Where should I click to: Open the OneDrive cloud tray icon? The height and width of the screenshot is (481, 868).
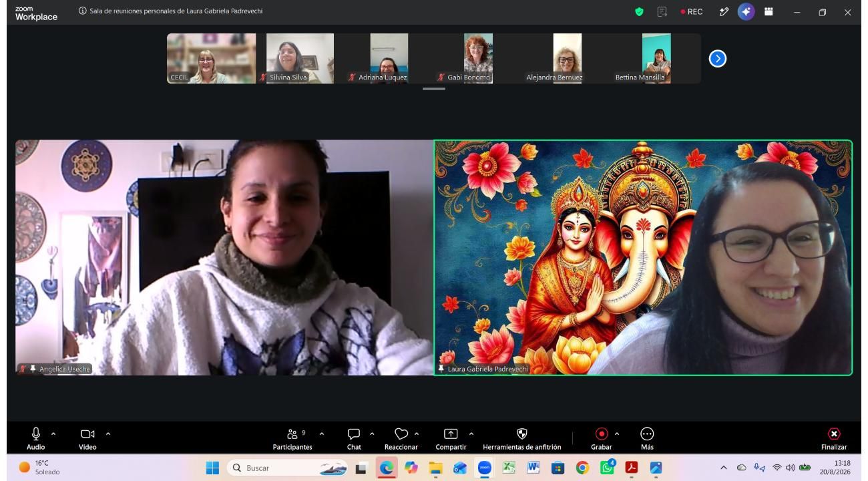click(x=741, y=468)
